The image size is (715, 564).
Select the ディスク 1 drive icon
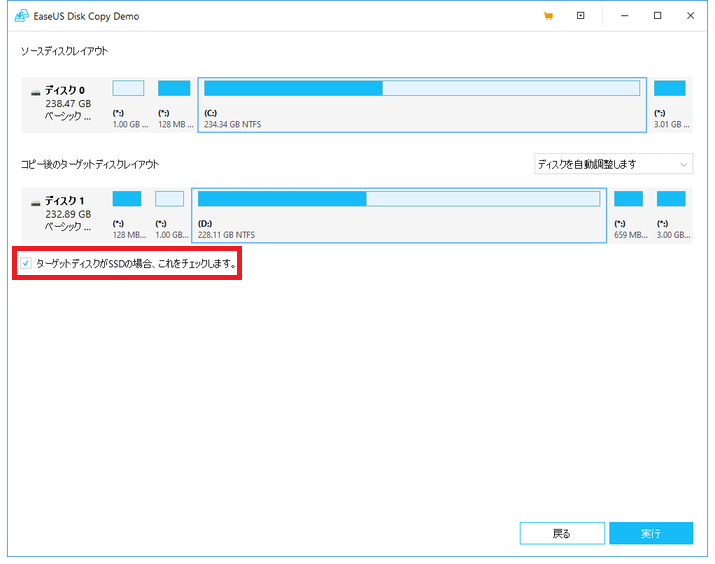tap(36, 202)
